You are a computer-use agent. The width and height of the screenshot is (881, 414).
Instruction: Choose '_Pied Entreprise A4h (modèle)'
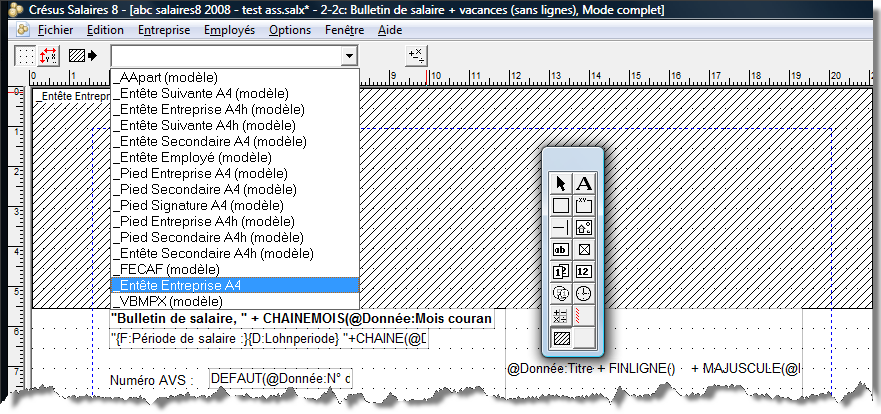235,221
